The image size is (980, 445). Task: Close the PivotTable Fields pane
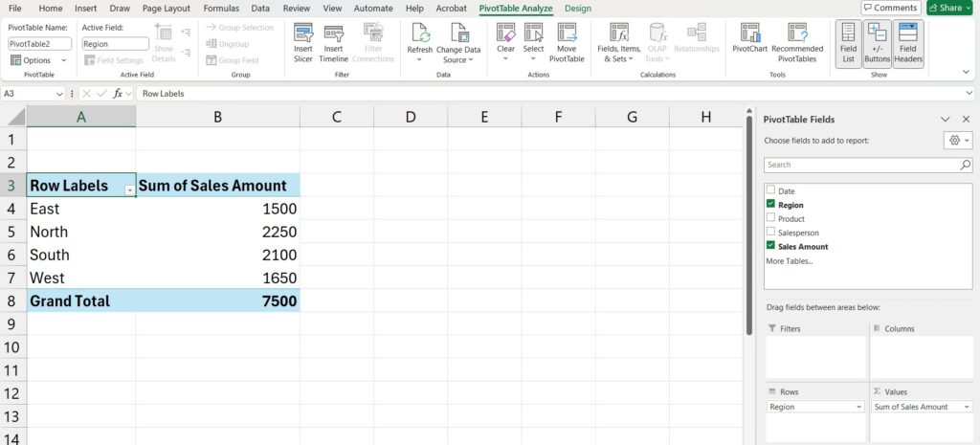(x=966, y=120)
